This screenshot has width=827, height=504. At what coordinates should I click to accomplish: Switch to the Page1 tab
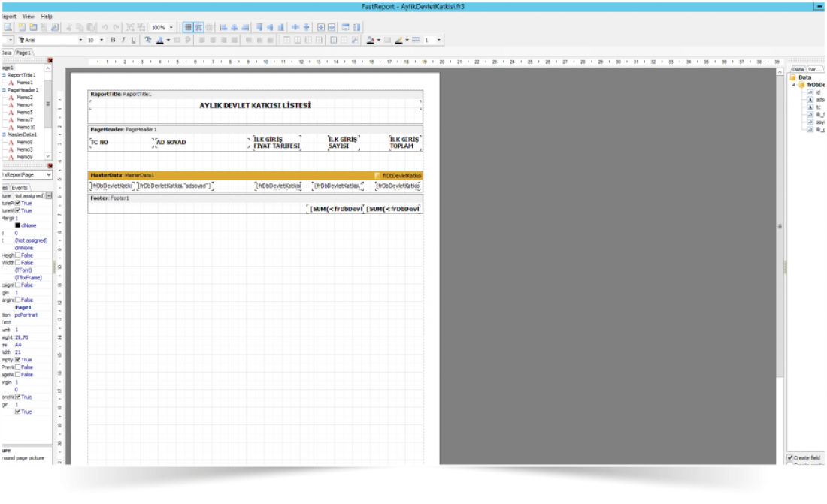click(x=24, y=53)
